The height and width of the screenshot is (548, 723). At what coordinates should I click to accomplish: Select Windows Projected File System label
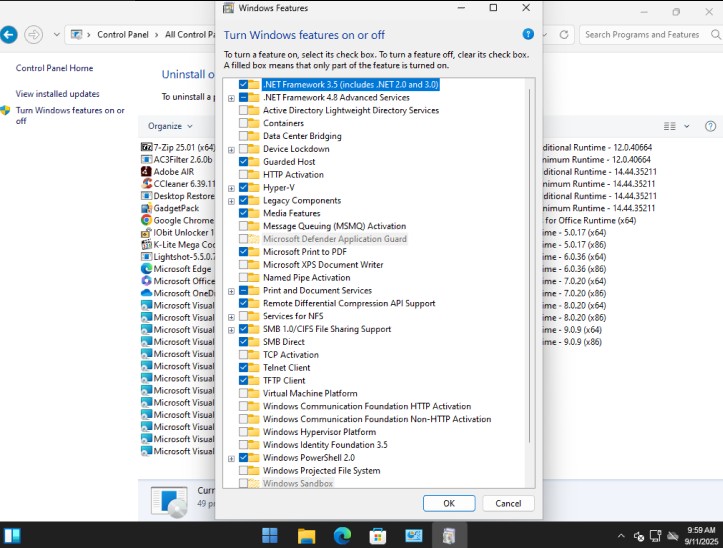pos(321,471)
